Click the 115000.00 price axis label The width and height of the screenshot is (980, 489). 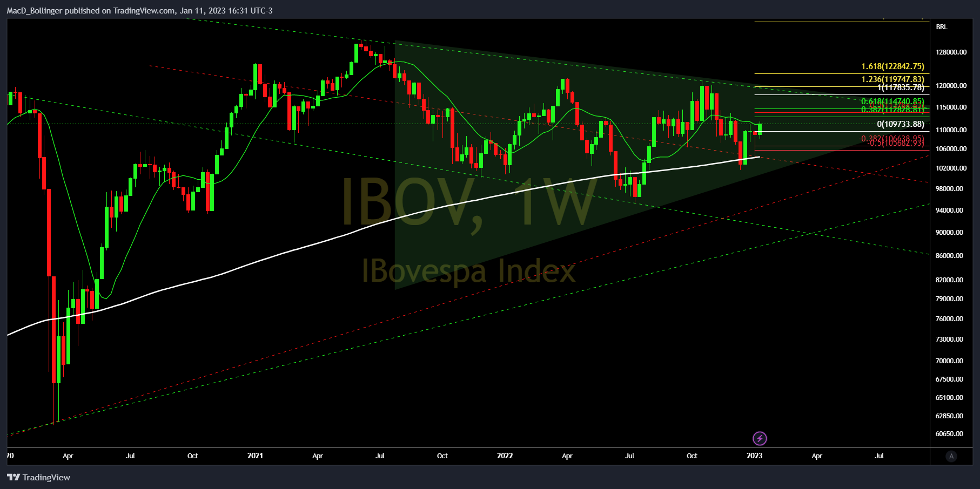pyautogui.click(x=951, y=107)
